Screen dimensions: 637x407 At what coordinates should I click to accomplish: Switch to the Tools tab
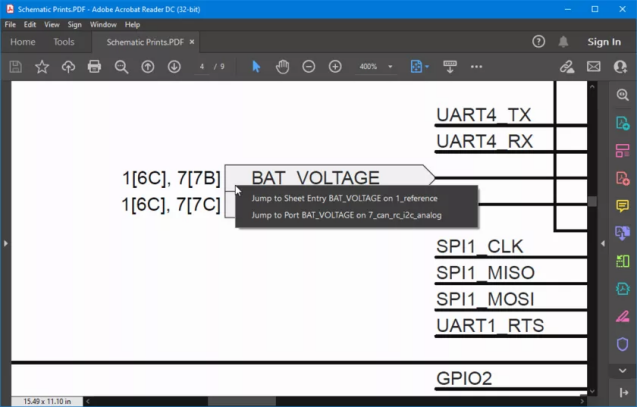[64, 42]
